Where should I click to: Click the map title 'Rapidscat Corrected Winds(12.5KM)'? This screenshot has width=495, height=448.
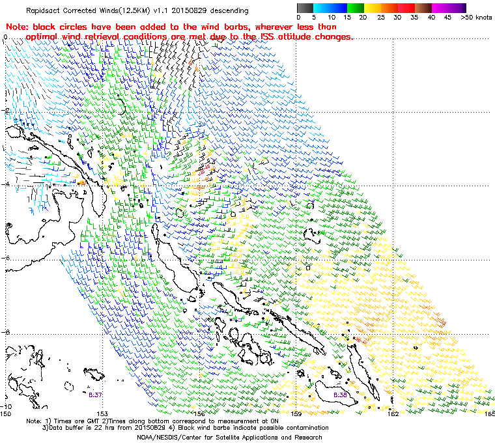(x=88, y=10)
